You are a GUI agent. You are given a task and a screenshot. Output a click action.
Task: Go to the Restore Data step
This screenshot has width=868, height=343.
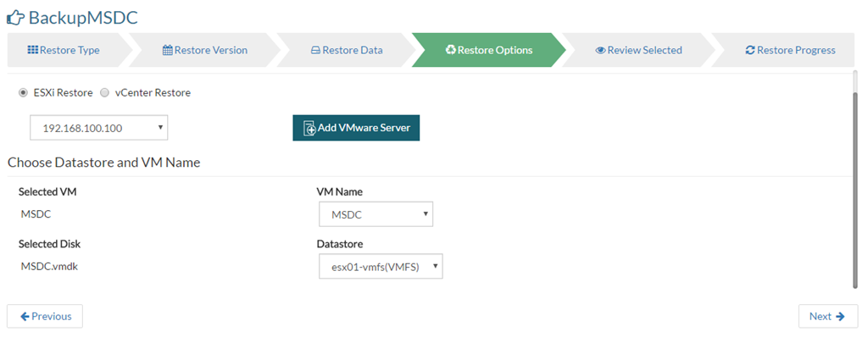[x=347, y=50]
